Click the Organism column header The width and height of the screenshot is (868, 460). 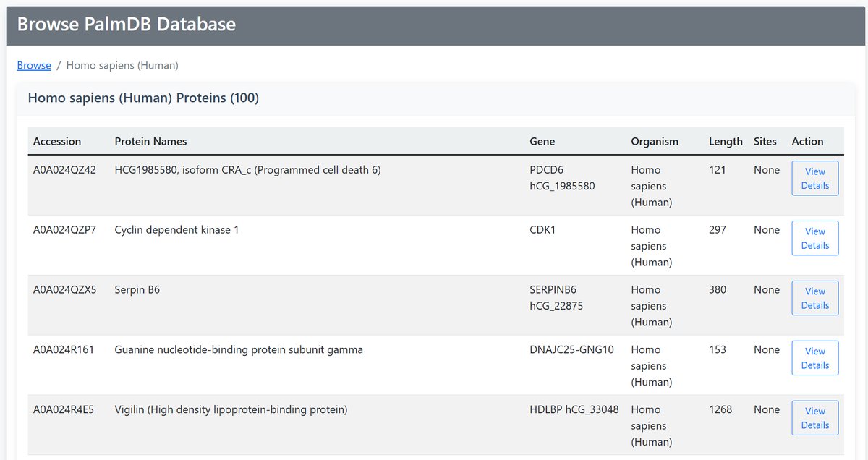click(655, 141)
